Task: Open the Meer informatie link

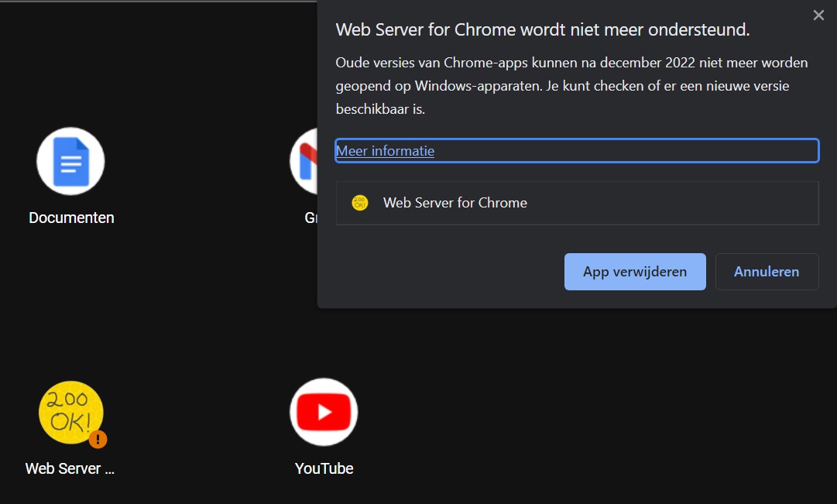Action: pos(386,151)
